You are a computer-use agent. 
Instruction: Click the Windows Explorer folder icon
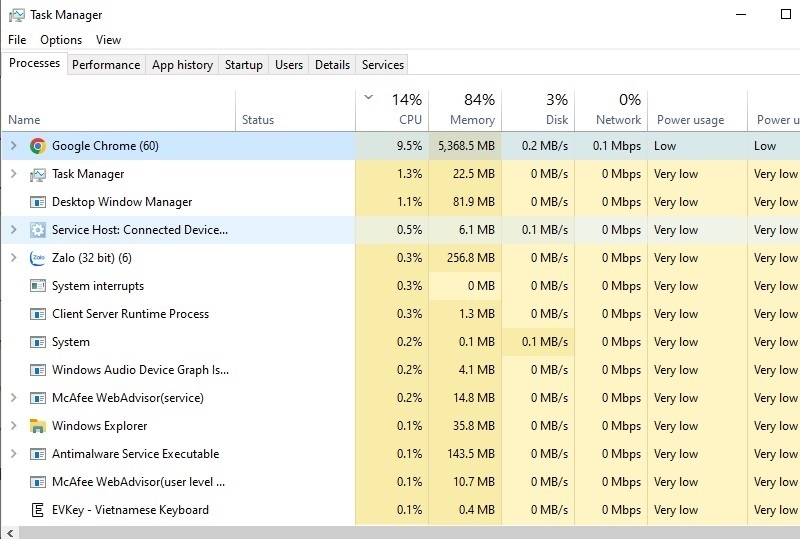pyautogui.click(x=38, y=426)
